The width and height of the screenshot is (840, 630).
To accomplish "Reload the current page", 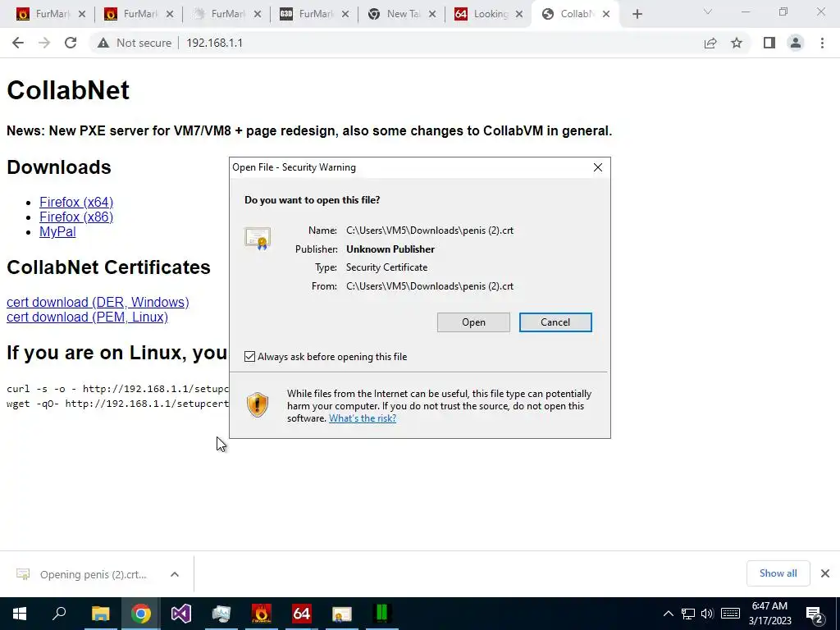I will 71,43.
